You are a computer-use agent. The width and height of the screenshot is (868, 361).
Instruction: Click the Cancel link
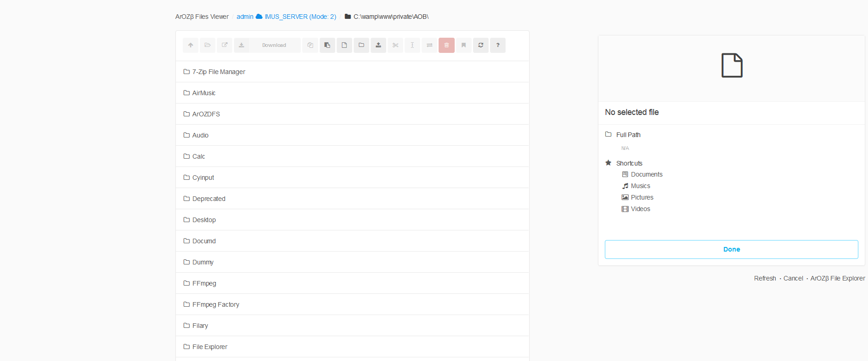[x=793, y=278]
